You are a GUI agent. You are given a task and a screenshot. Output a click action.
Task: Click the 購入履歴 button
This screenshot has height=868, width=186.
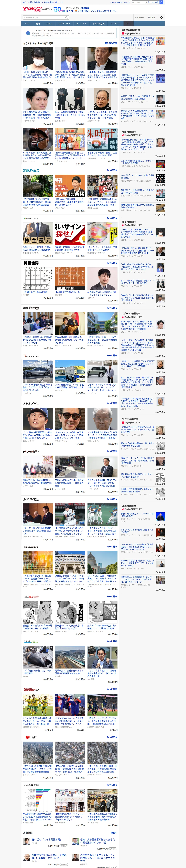[152, 18]
